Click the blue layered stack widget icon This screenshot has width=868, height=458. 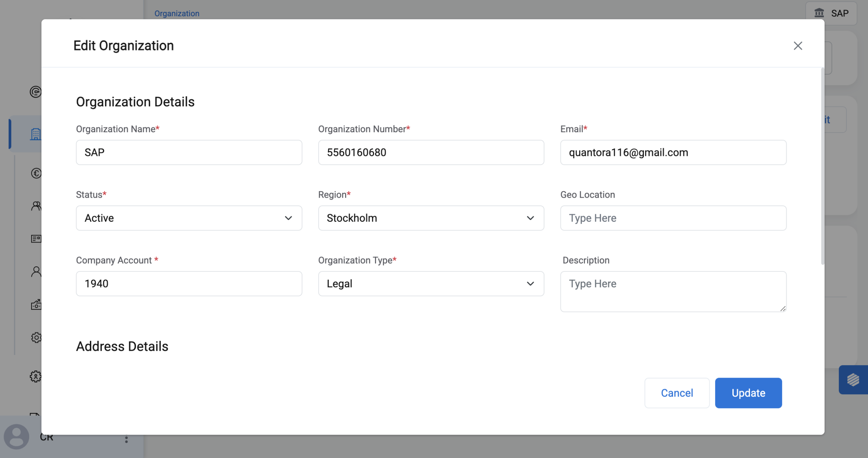853,379
